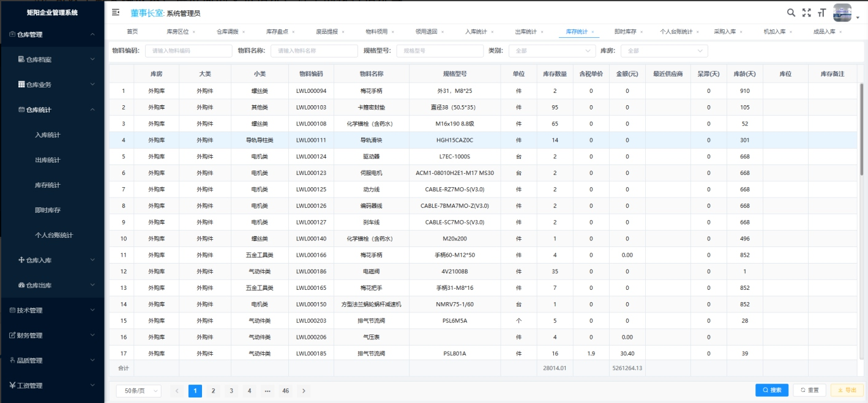Screen dimensions: 868x403
Task: Click the search magnifier icon in header
Action: tap(791, 12)
